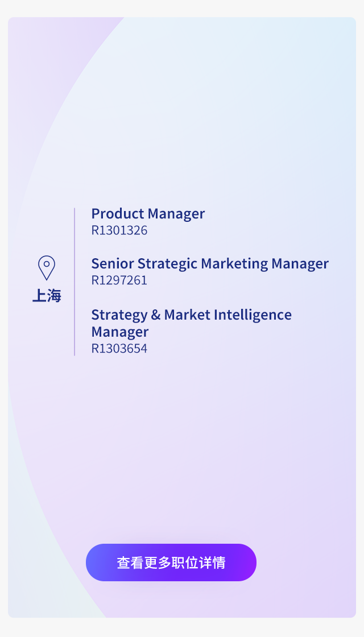The height and width of the screenshot is (637, 364).
Task: Open Strategy & Market Intelligence job listing
Action: tap(191, 323)
